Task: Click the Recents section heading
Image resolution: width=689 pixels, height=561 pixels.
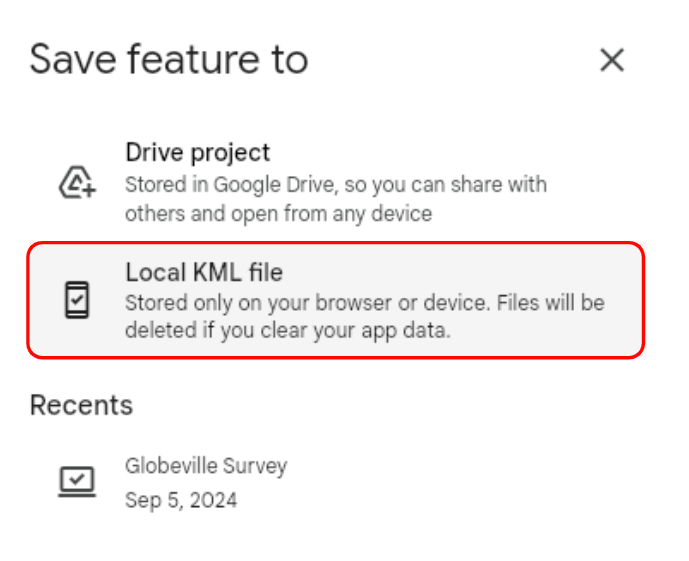Action: pos(81,405)
